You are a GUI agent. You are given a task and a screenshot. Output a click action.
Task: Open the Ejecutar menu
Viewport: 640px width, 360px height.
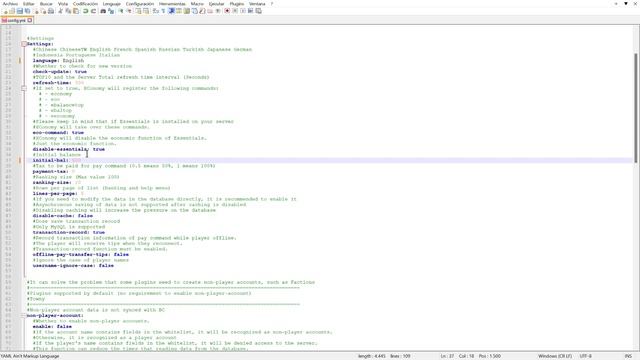216,4
